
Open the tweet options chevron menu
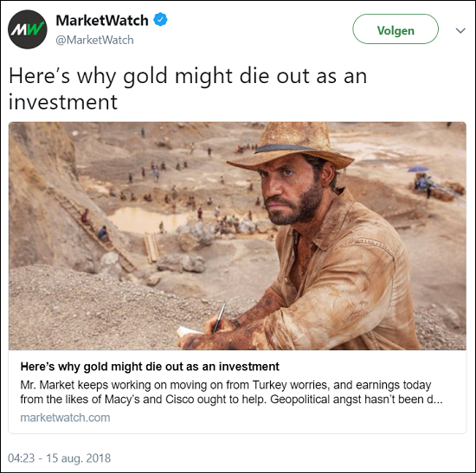(x=460, y=30)
